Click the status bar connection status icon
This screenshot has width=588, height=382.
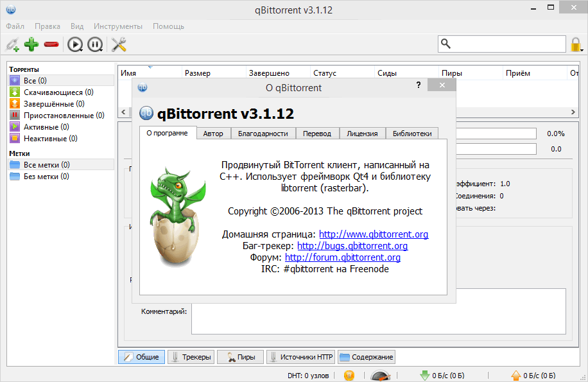349,375
